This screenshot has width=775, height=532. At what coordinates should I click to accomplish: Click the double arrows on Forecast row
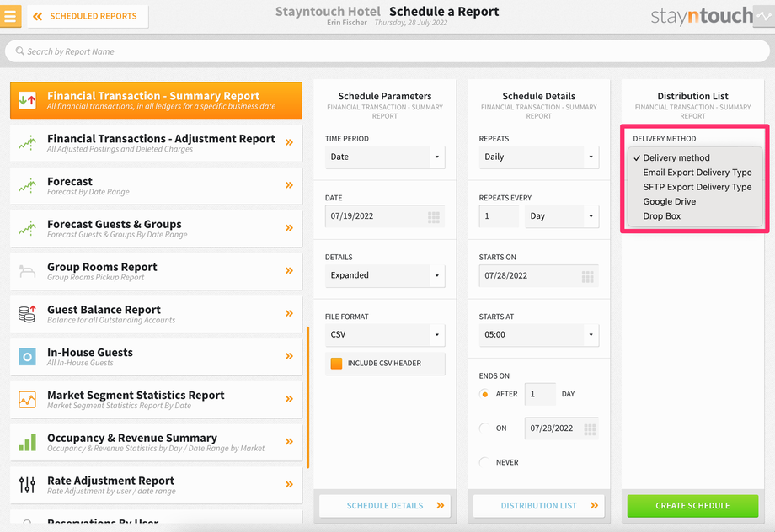click(x=289, y=185)
